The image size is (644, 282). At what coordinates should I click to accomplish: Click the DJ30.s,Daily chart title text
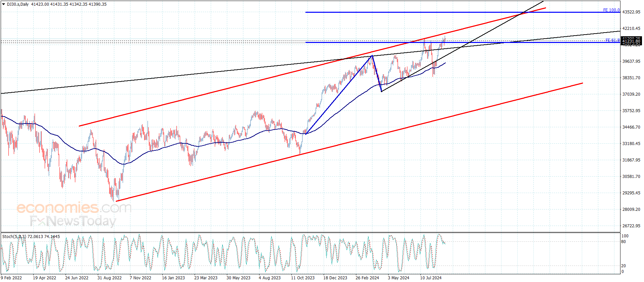click(x=18, y=4)
